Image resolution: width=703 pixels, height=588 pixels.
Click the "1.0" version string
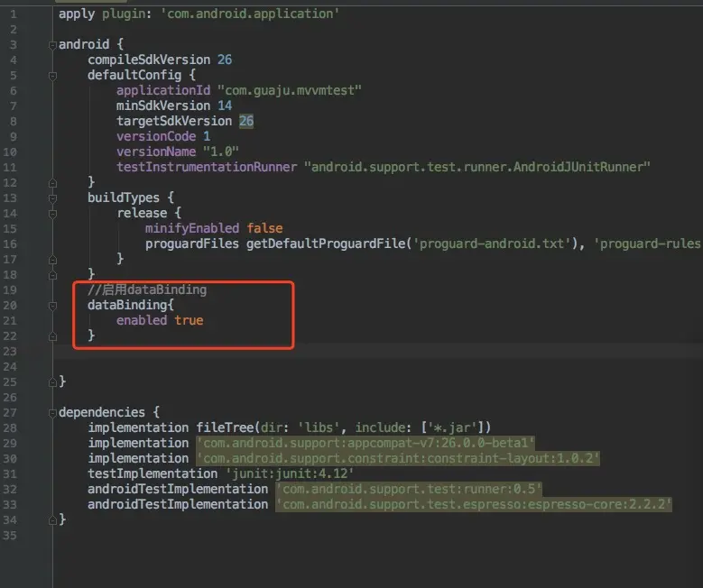tap(220, 152)
